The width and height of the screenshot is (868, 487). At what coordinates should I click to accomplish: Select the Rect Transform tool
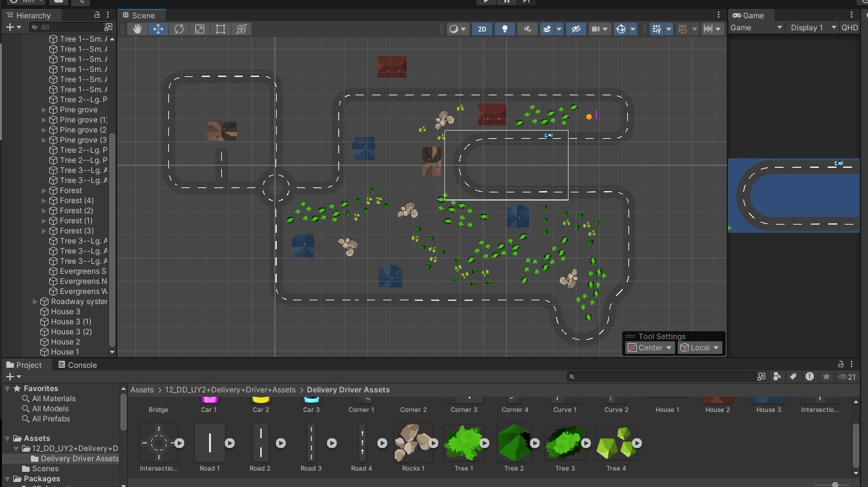221,29
